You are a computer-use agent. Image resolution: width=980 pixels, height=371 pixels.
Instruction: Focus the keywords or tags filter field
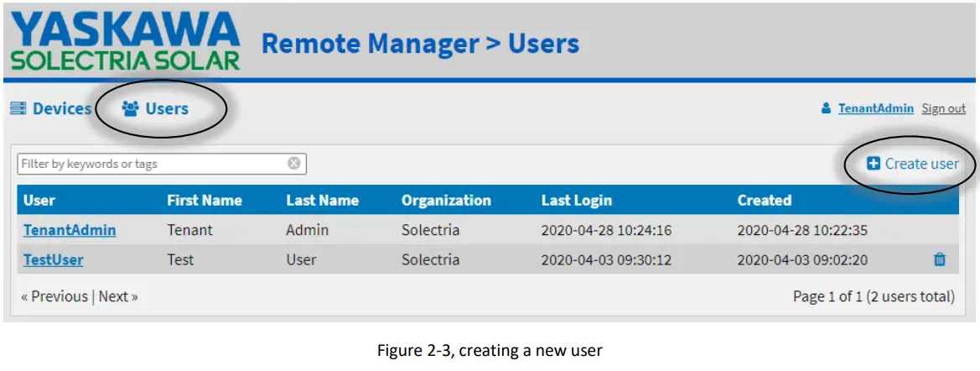tap(151, 164)
